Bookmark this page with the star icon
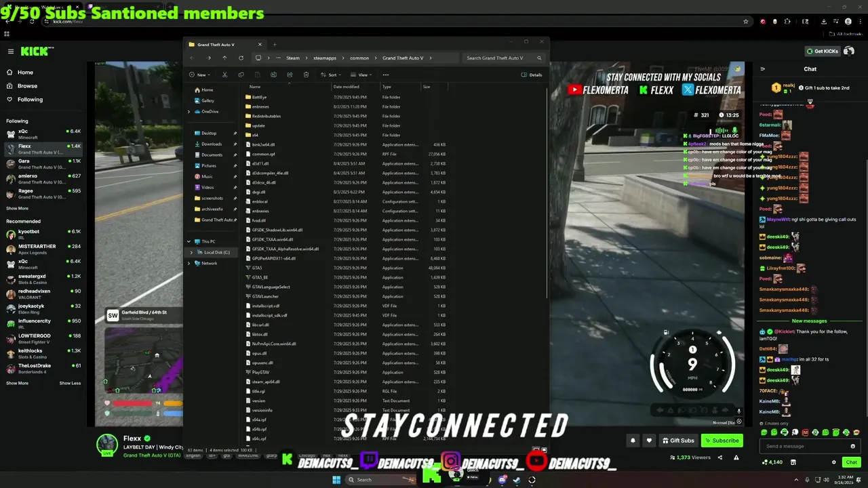This screenshot has width=868, height=488. click(x=746, y=22)
